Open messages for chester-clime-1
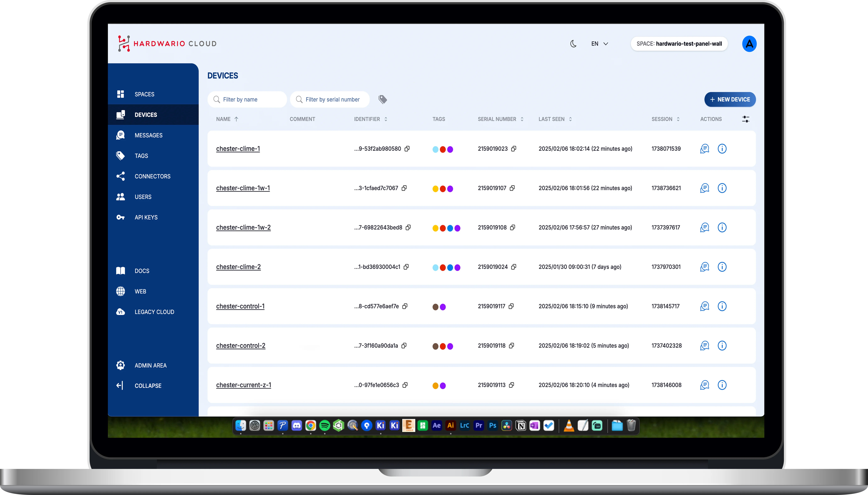Screen dimensions: 868x495 [704, 149]
